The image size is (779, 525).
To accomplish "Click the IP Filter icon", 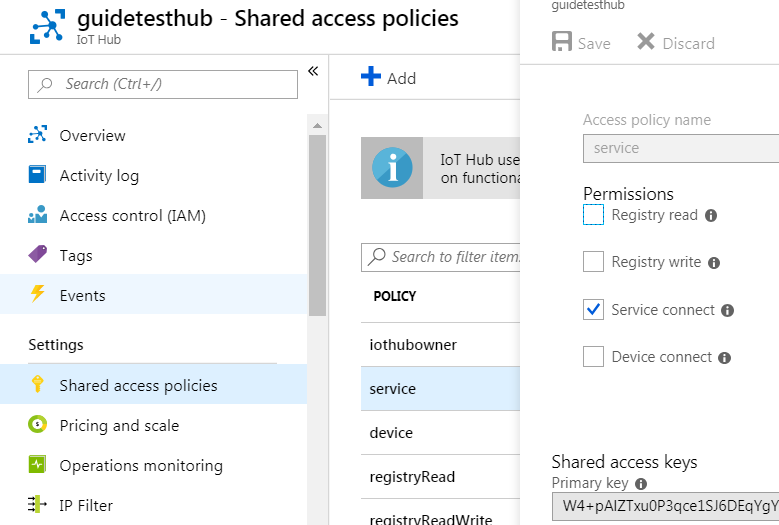I will [x=37, y=504].
